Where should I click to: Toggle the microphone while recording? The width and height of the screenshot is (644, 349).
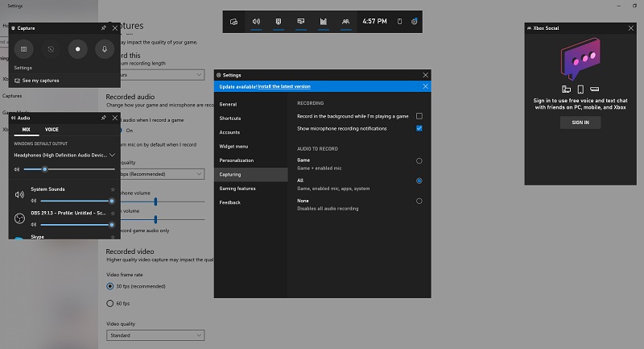pos(105,49)
